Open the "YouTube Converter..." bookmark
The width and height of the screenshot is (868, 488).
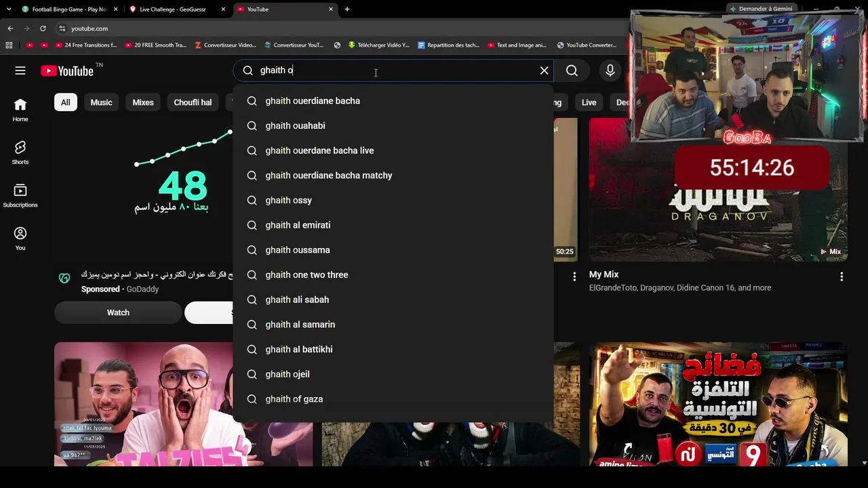pos(587,45)
